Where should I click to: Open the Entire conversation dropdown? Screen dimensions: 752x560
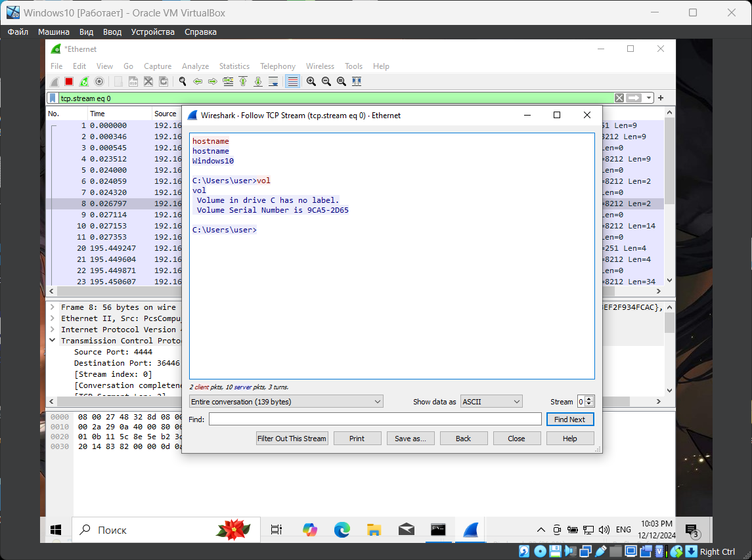coord(286,402)
